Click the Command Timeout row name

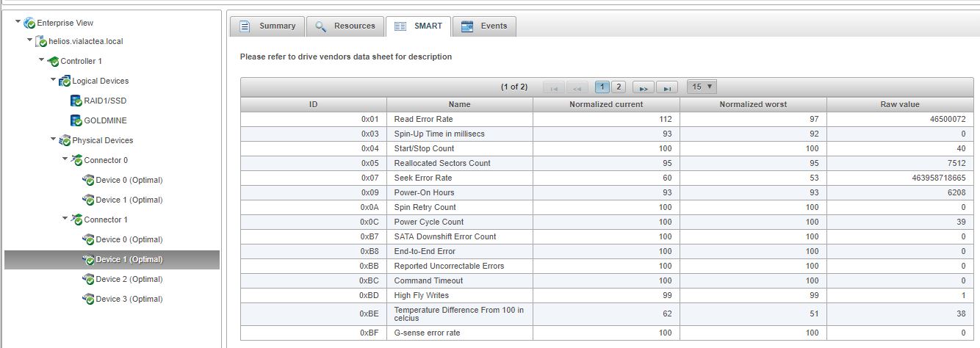click(428, 280)
